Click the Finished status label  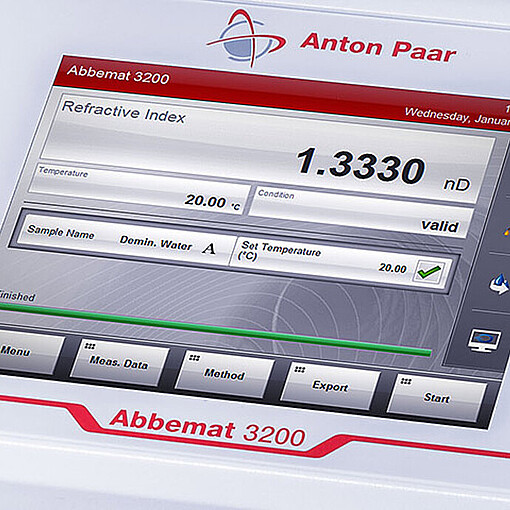[x=17, y=296]
